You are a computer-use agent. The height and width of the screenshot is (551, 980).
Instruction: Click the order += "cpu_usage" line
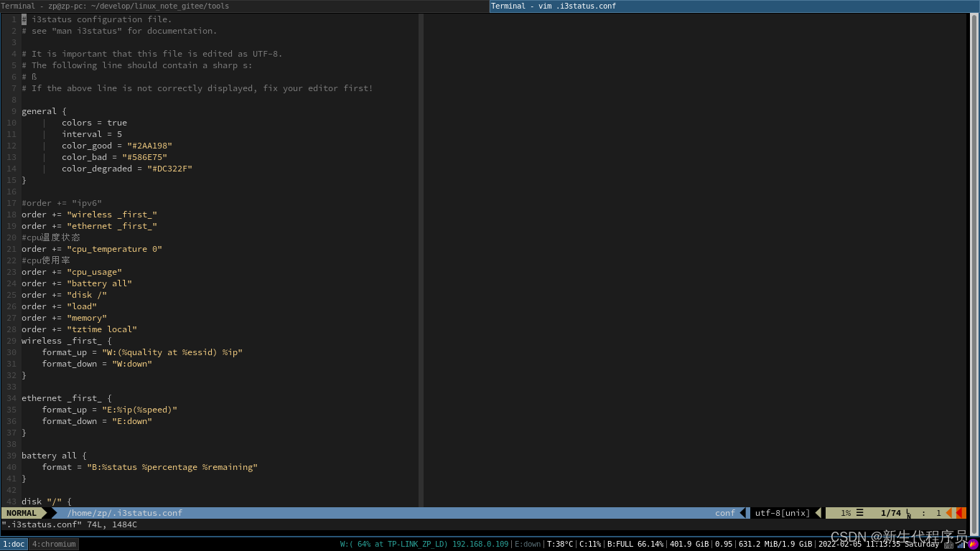tap(72, 272)
